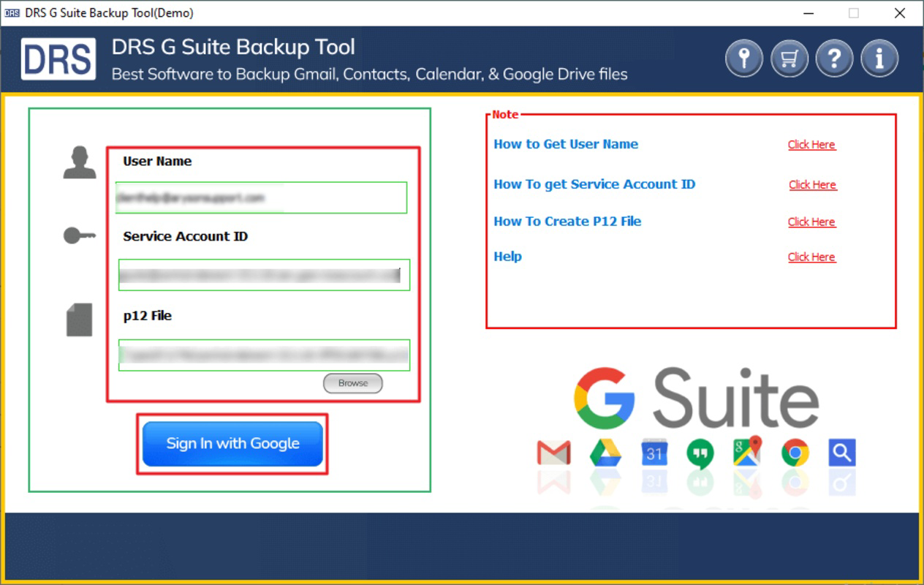Open Click Here for Create P12 File

pos(811,222)
